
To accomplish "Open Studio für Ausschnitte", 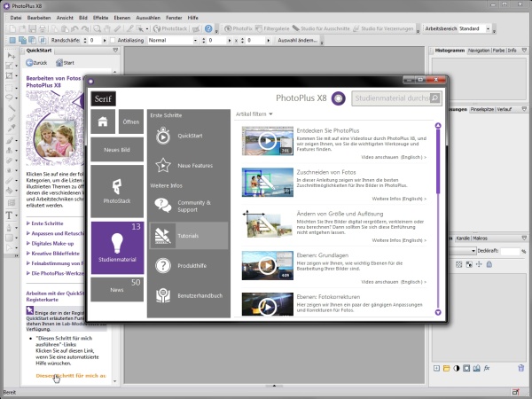I will point(321,29).
